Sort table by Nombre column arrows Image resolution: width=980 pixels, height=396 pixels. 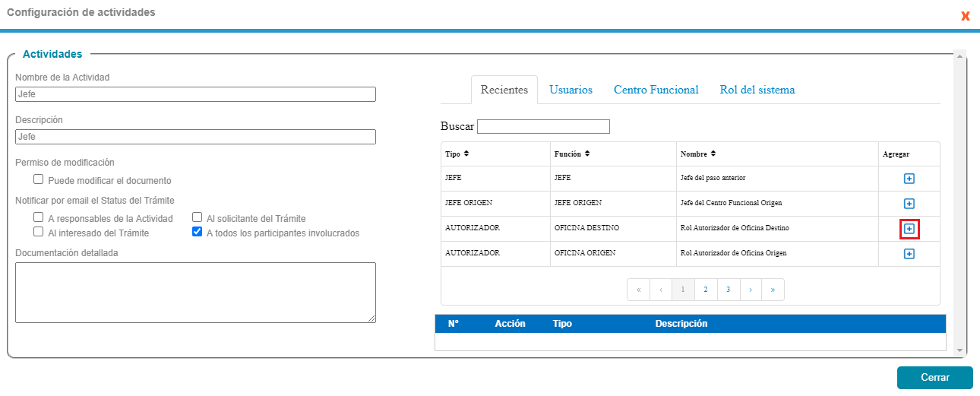713,154
